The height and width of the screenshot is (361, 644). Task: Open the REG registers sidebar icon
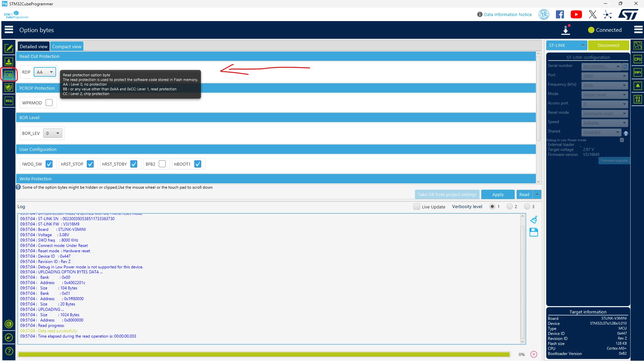point(9,101)
